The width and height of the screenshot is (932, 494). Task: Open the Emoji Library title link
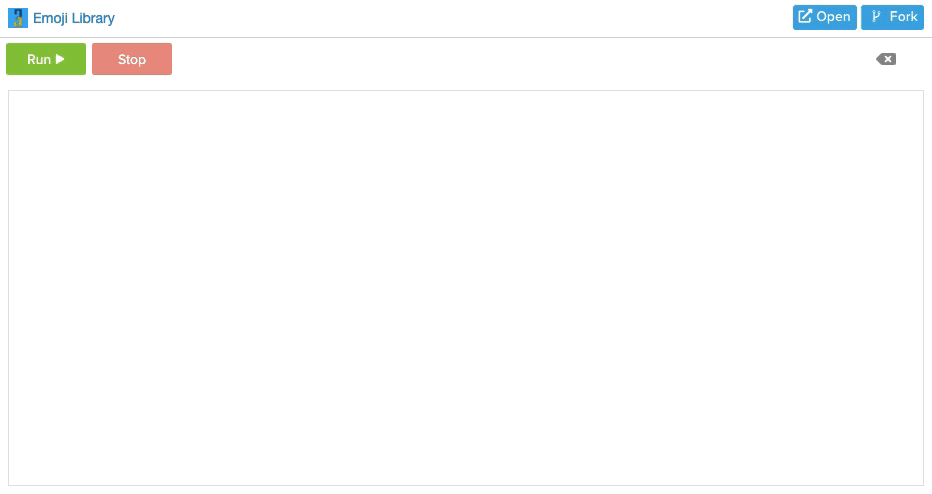click(74, 18)
